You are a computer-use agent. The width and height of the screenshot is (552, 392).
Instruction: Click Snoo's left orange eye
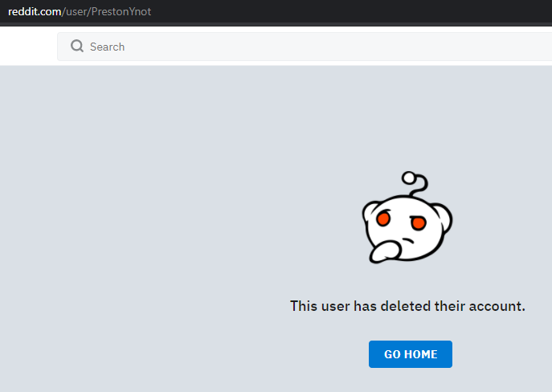[383, 218]
